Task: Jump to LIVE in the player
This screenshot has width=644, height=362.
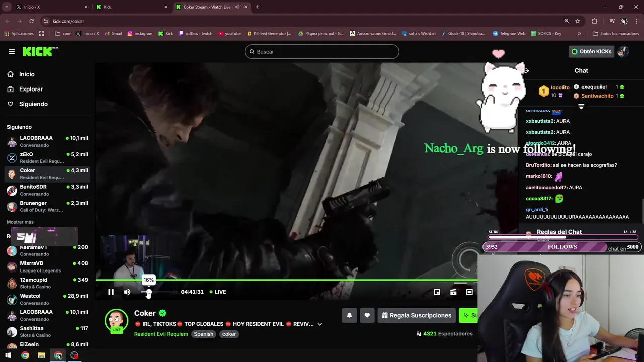Action: (x=218, y=292)
